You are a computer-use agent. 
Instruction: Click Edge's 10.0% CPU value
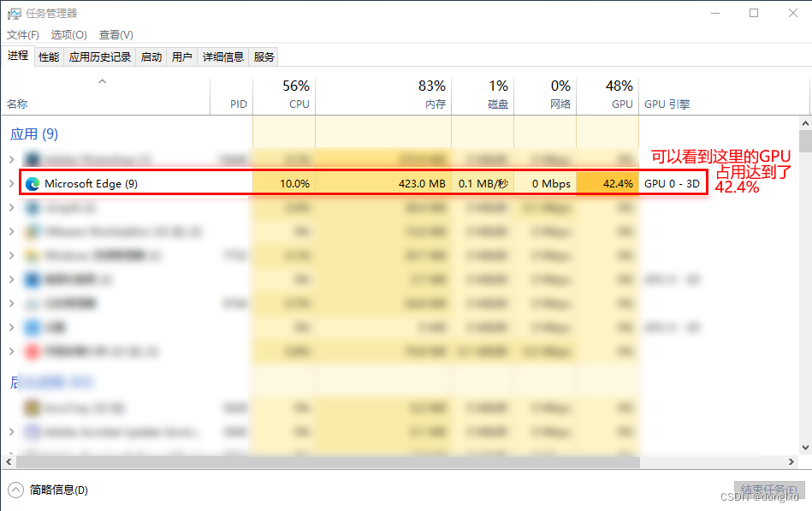pyautogui.click(x=294, y=183)
